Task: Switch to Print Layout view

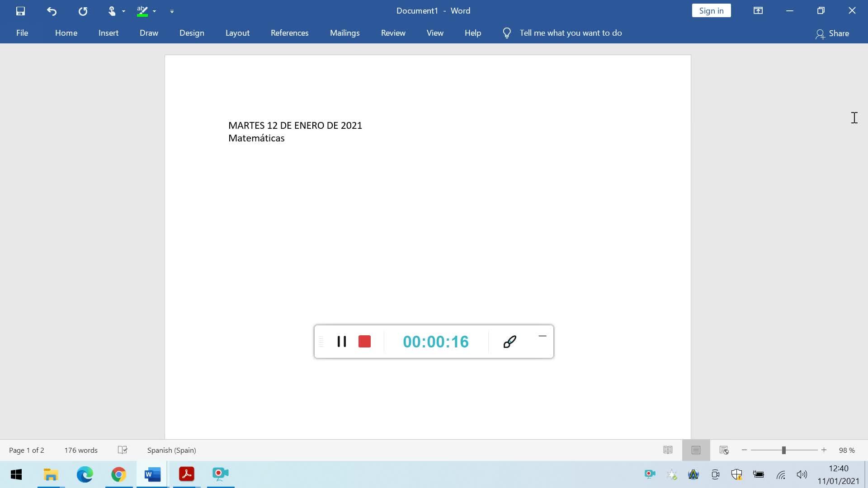Action: click(x=696, y=450)
